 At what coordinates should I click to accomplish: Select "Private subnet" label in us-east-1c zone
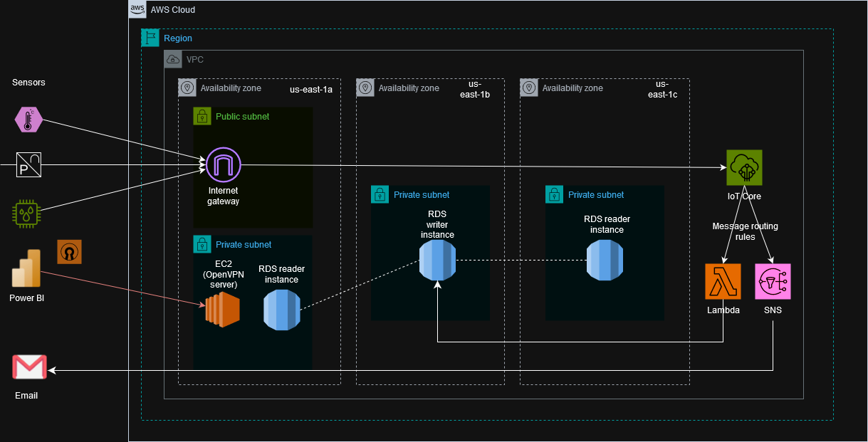pos(596,195)
